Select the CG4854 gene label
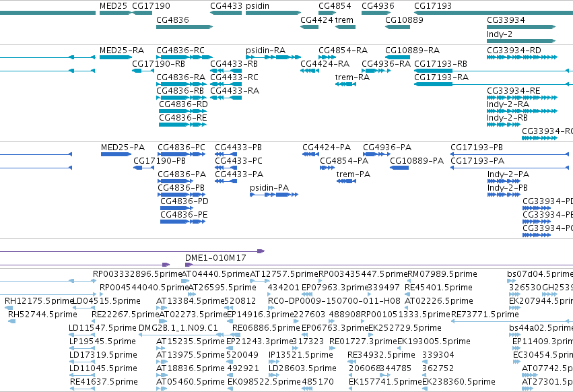Screen dimensions: 573x392 (335, 6)
